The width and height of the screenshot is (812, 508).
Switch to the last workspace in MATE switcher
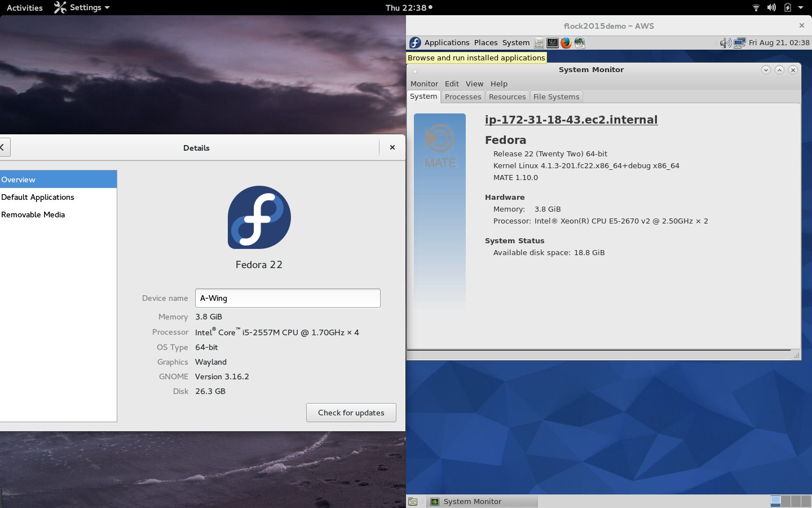click(x=806, y=501)
